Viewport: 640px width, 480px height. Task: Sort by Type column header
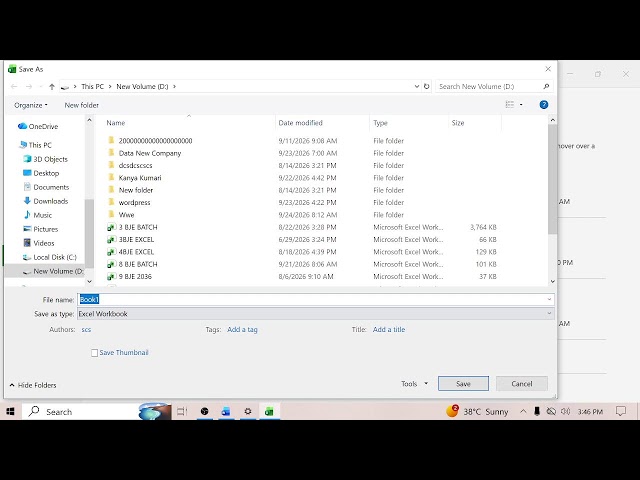pos(380,123)
